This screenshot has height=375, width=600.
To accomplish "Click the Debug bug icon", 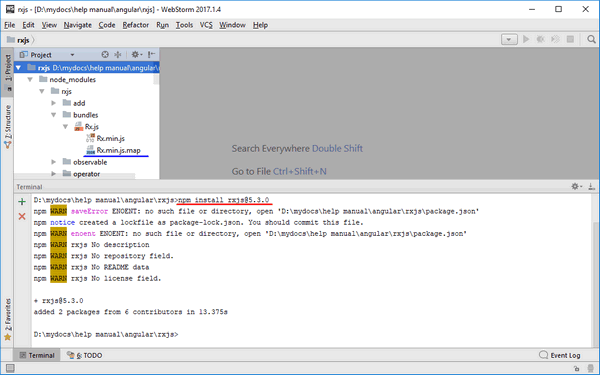I will 540,39.
